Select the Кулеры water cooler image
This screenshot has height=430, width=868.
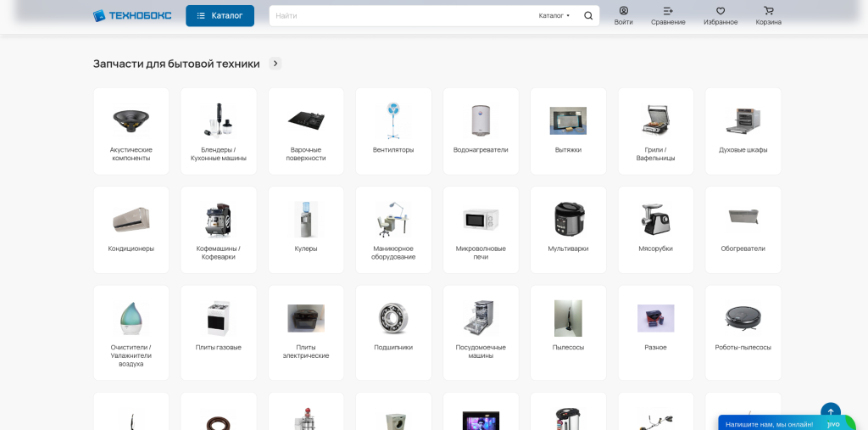(306, 220)
